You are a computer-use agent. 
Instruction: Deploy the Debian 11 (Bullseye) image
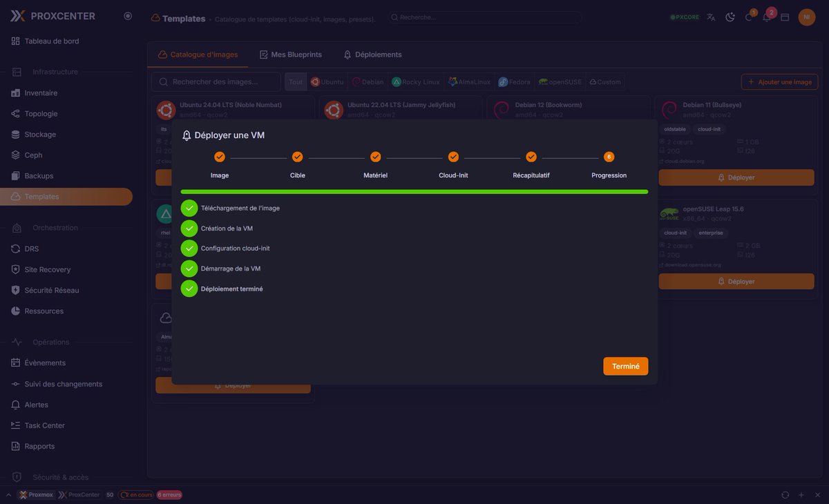click(736, 177)
